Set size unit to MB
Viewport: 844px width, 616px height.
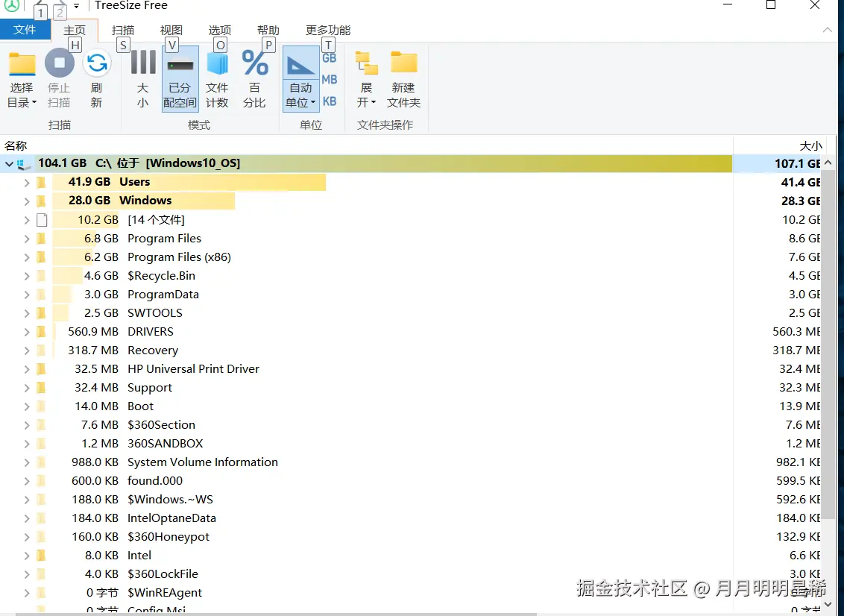[330, 79]
